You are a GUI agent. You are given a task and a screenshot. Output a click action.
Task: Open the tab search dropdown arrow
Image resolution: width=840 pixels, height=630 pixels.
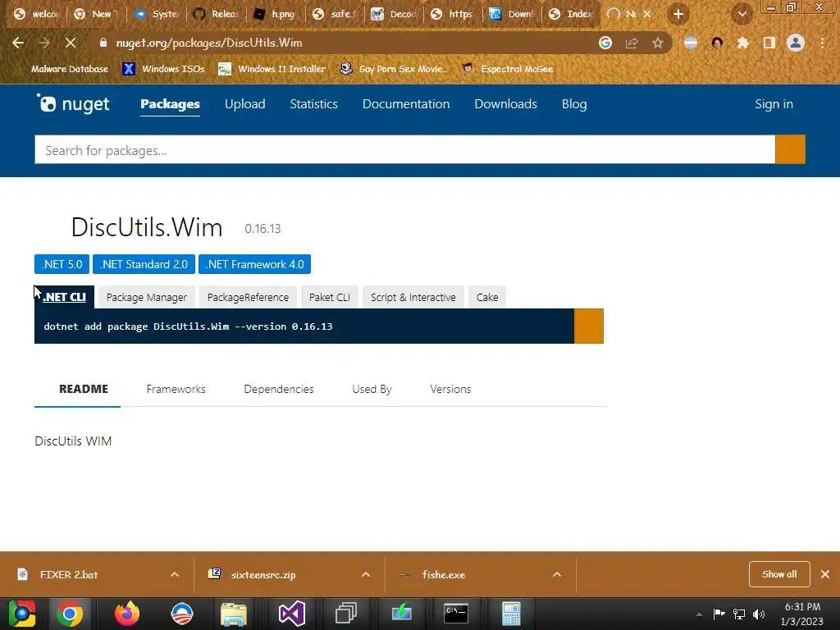pyautogui.click(x=742, y=15)
